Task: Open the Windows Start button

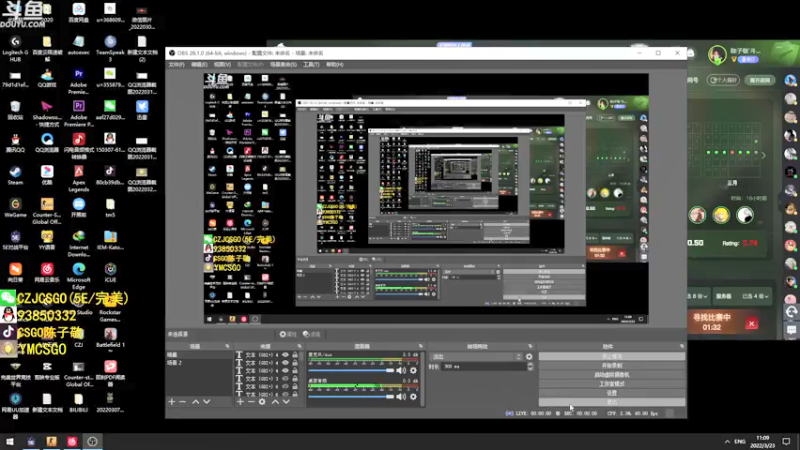Action: point(10,441)
